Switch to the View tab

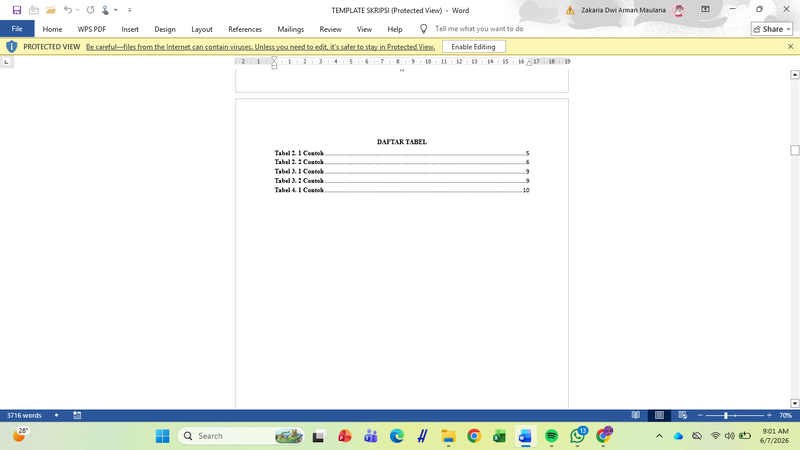click(364, 29)
